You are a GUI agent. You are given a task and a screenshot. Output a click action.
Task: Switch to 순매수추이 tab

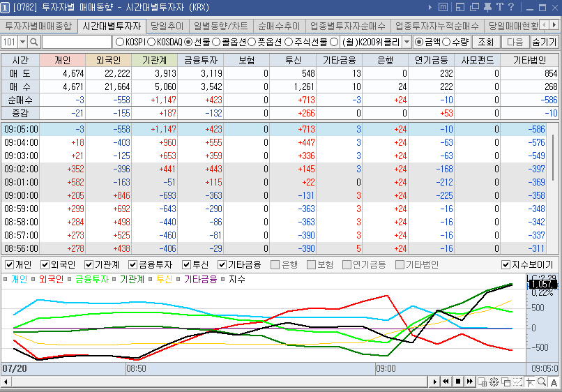279,27
